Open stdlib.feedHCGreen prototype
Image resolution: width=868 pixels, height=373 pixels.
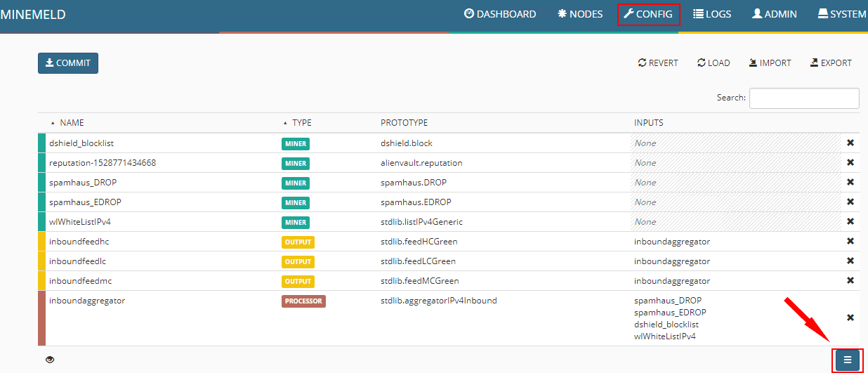(x=419, y=242)
